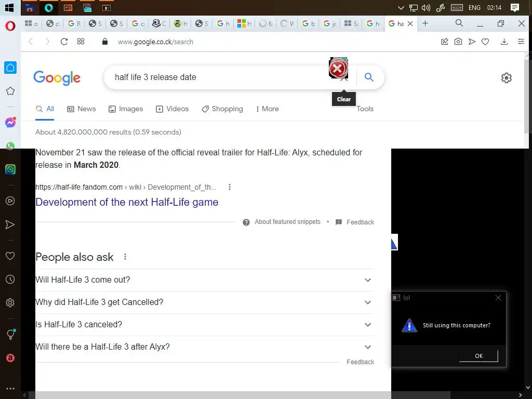
Task: Click OK in the 'lol' dialog
Action: tap(478, 356)
